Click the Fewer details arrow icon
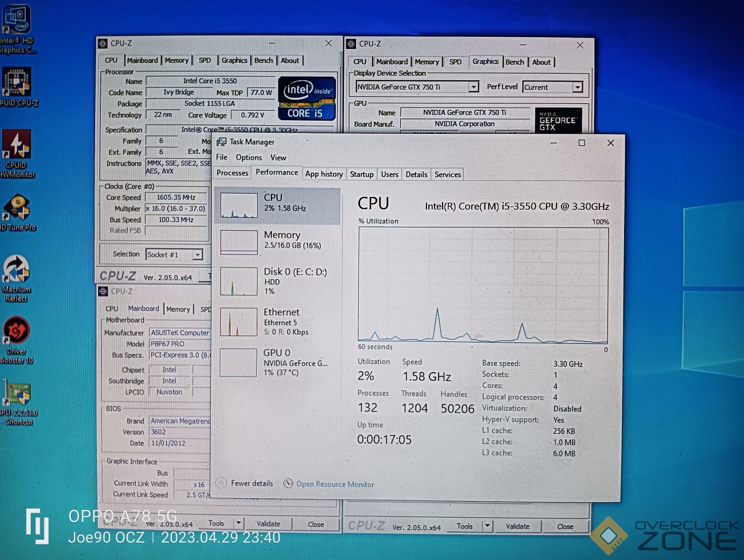This screenshot has height=560, width=744. [x=222, y=483]
